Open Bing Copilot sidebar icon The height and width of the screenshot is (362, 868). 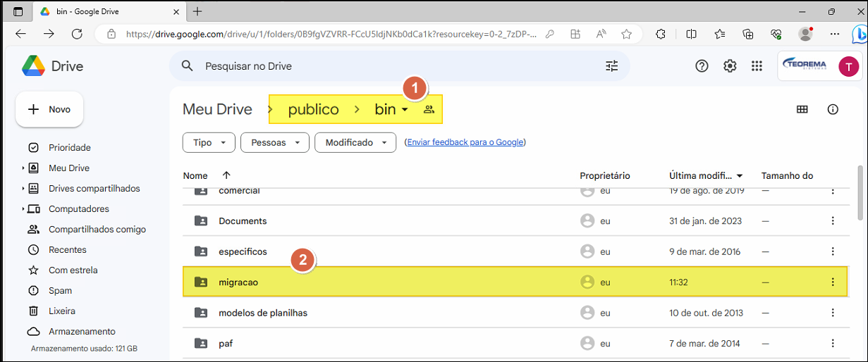point(858,34)
